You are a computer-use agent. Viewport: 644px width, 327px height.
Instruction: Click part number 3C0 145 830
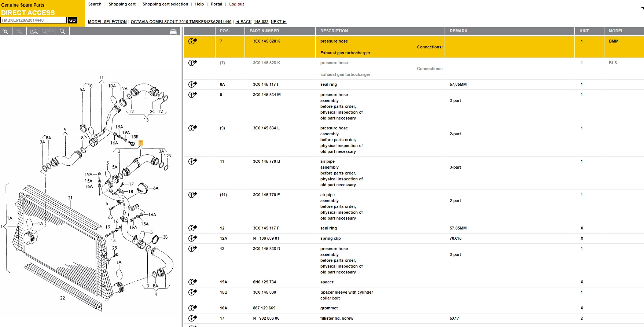(x=264, y=292)
